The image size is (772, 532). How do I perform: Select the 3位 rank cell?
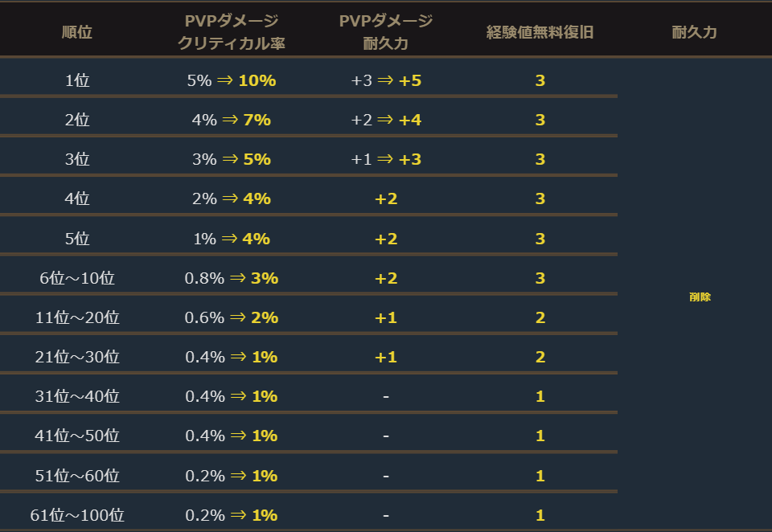77,159
